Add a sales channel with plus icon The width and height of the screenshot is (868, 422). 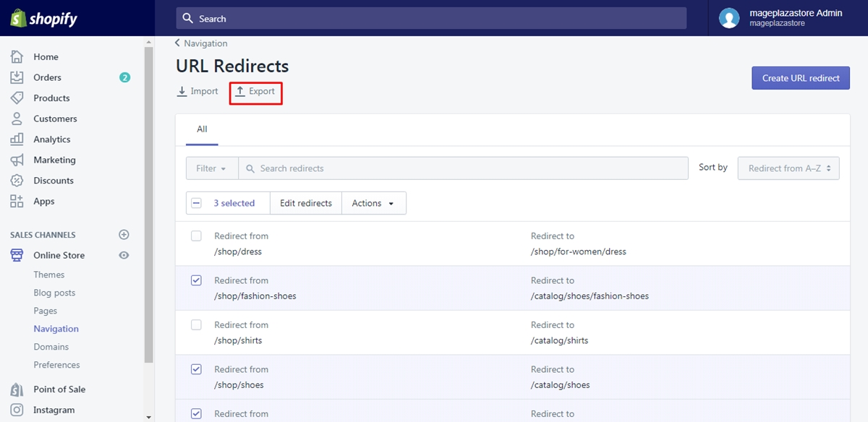[x=124, y=235]
